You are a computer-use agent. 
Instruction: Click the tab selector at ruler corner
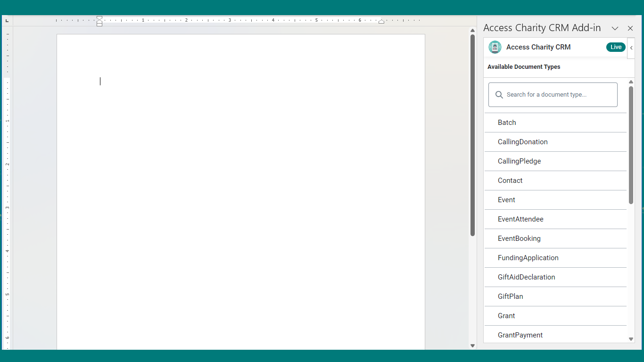pos(7,21)
